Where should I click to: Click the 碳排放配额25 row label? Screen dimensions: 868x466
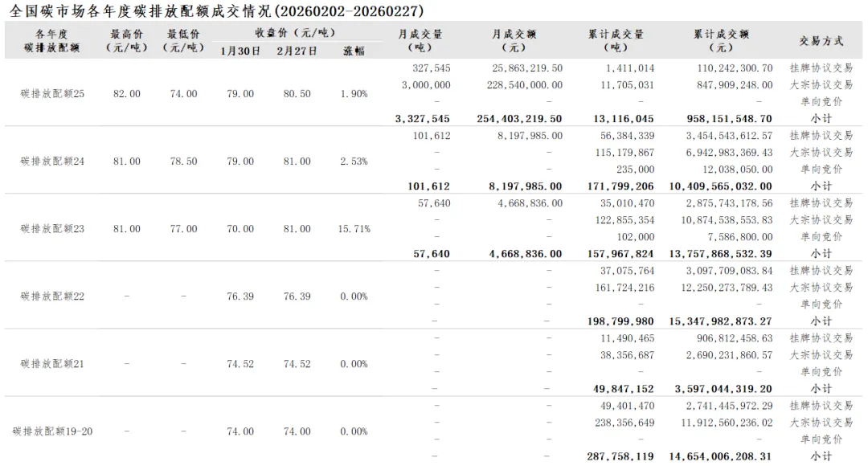point(52,94)
